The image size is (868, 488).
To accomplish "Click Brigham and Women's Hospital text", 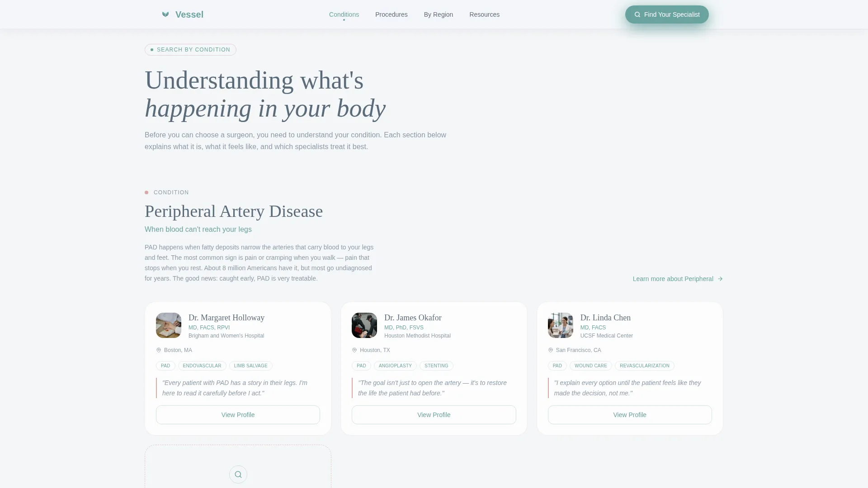I will pyautogui.click(x=226, y=336).
